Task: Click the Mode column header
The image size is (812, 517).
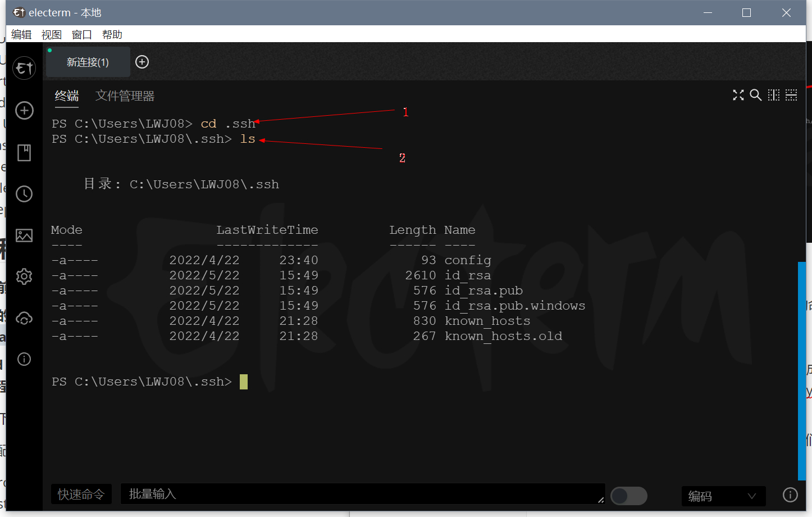Action: 67,230
